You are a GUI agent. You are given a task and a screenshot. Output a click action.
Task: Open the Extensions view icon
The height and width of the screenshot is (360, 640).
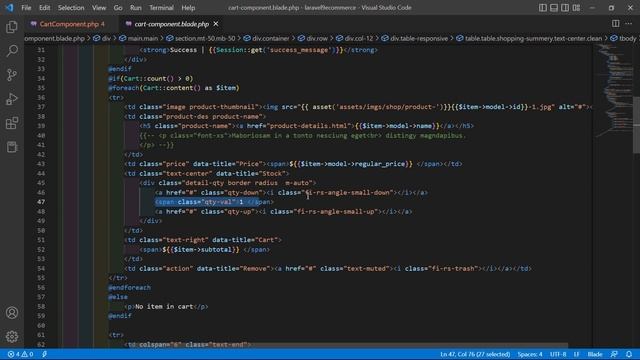click(x=12, y=123)
